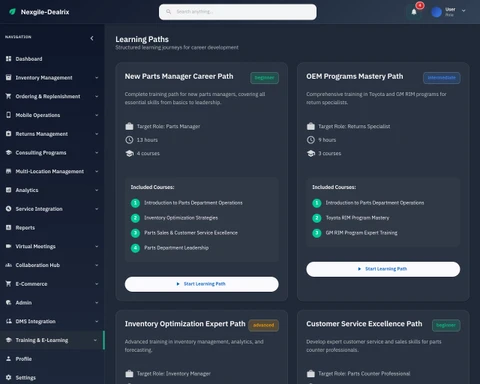Image resolution: width=480 pixels, height=384 pixels.
Task: Click the E-Commerce cart icon
Action: [x=9, y=284]
